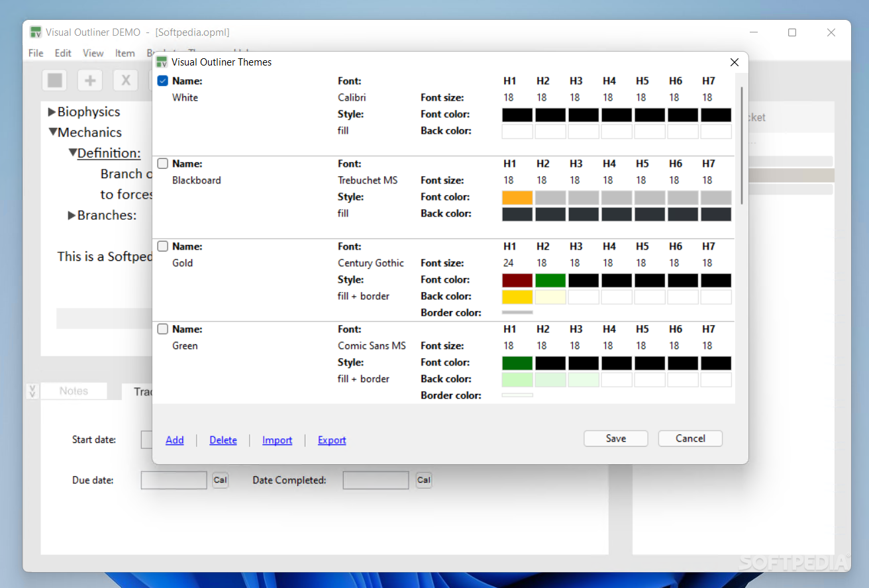Check the Green theme checkbox
Screen dimensions: 869x588
tap(163, 329)
